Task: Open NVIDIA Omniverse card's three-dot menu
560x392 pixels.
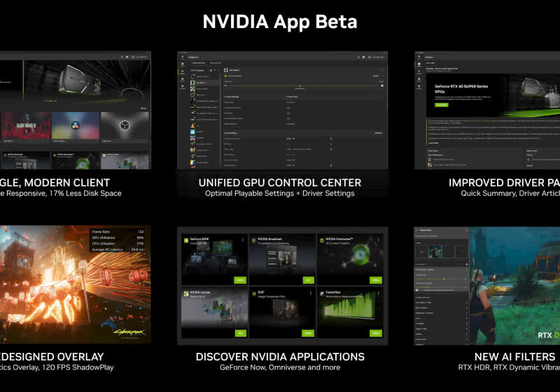Action: coord(378,239)
